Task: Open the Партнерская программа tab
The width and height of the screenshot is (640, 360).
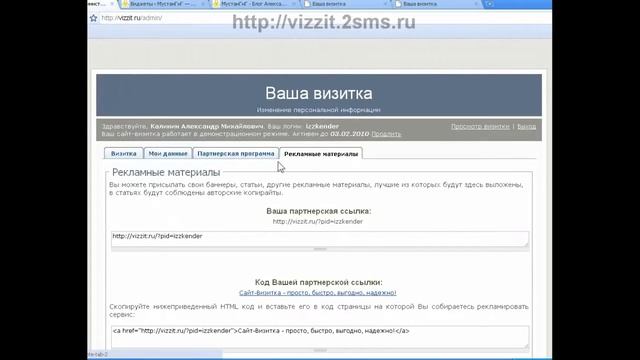Action: tap(236, 153)
